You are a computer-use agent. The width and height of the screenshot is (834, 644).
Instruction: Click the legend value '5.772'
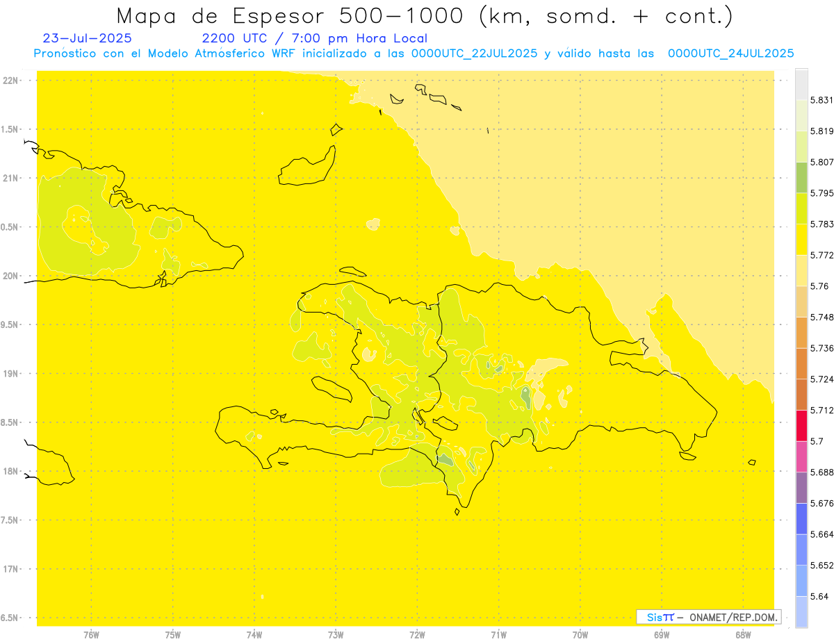822,255
